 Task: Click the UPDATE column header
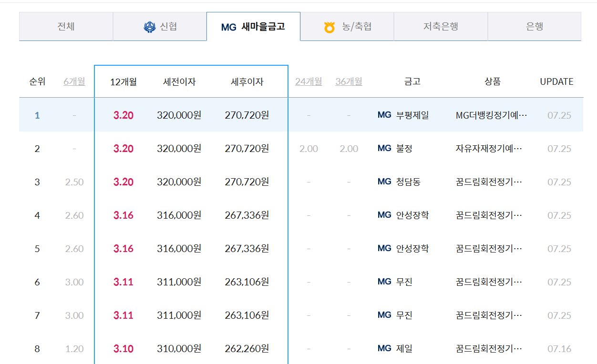[x=556, y=81]
